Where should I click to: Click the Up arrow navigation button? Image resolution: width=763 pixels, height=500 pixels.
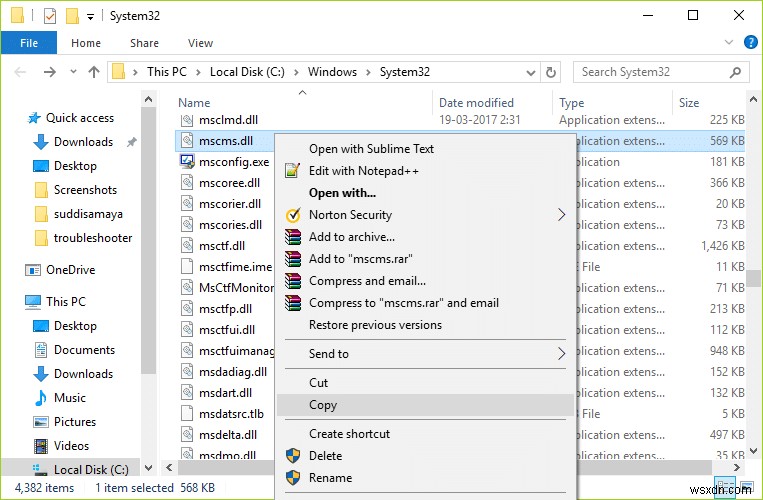93,72
